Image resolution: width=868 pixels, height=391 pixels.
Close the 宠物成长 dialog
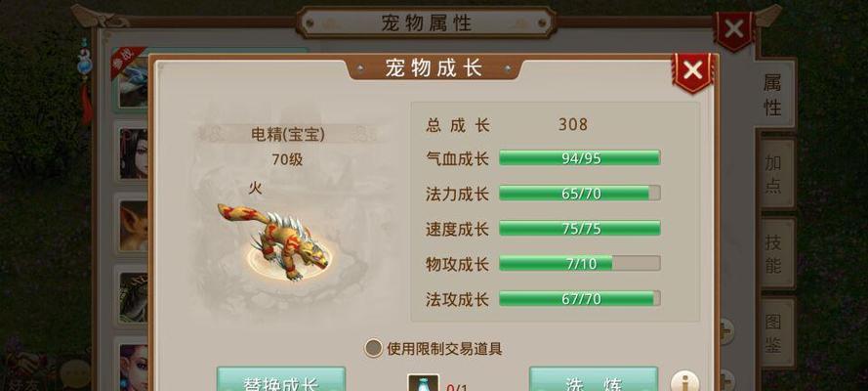(x=692, y=71)
